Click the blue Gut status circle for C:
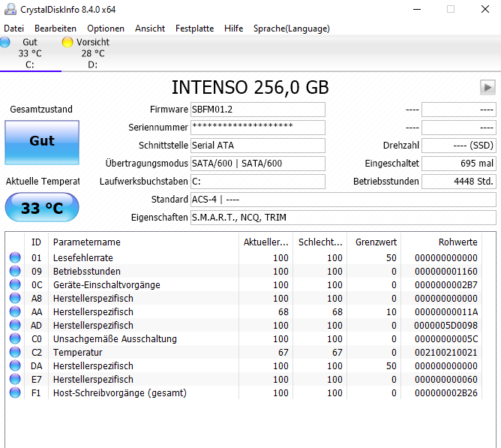Image resolution: width=501 pixels, height=448 pixels. coord(4,42)
